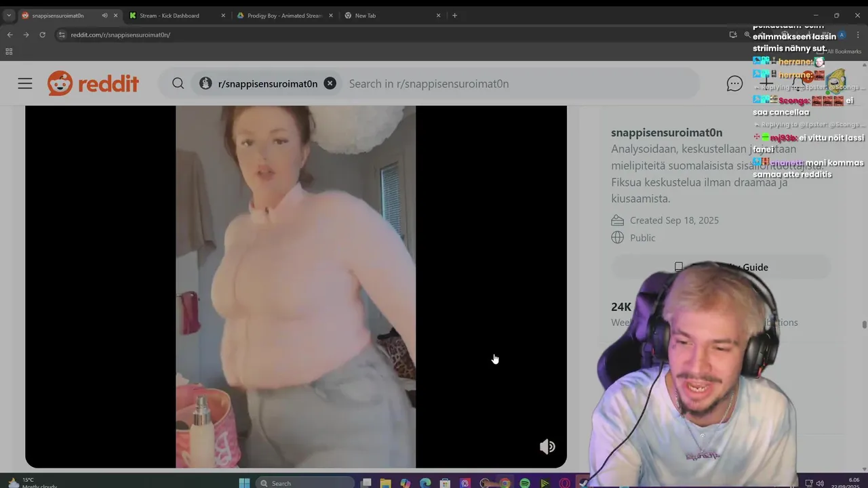
Task: Open the Opera GX taskbar icon
Action: click(565, 483)
